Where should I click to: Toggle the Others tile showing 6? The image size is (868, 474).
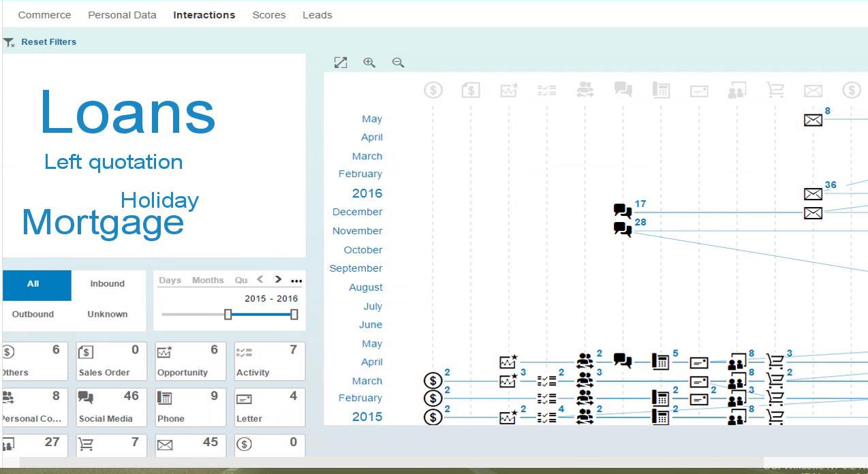(x=35, y=361)
